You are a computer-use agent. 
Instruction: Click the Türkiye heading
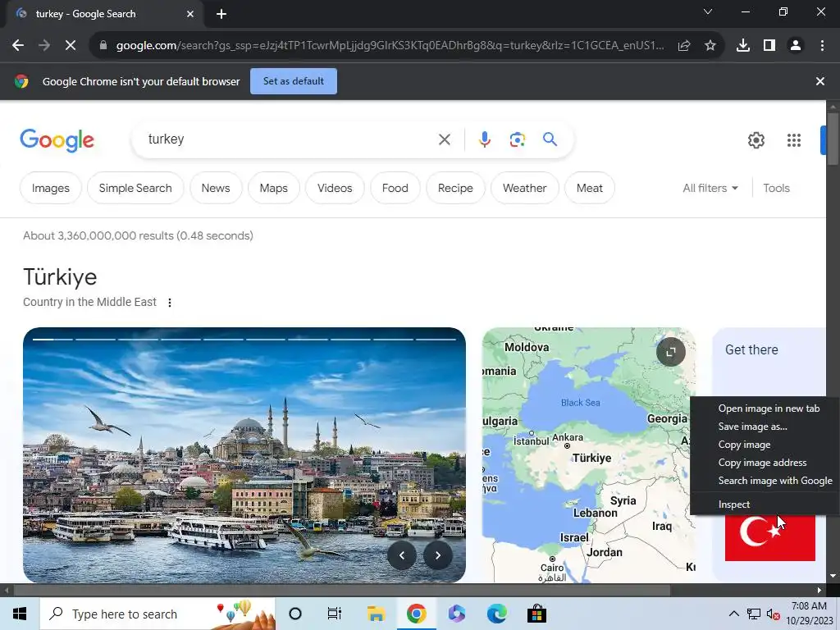[x=60, y=277]
